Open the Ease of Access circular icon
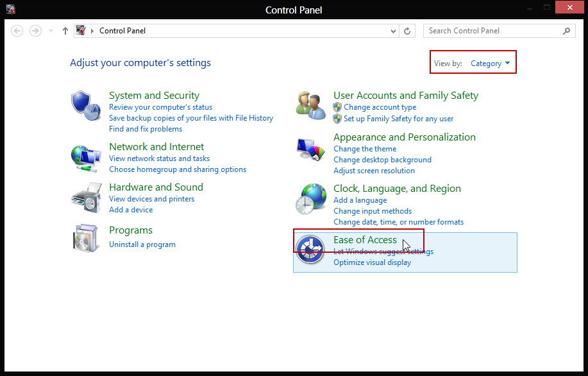Screen dimensions: 588x376 point(310,250)
